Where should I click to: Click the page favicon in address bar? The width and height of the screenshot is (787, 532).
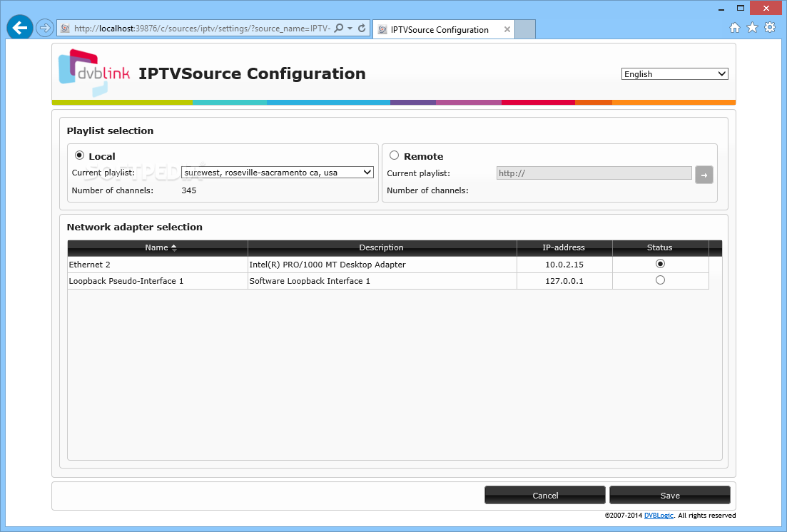coord(65,29)
